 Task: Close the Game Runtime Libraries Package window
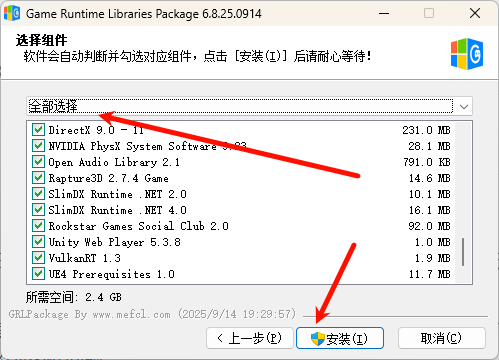(475, 14)
